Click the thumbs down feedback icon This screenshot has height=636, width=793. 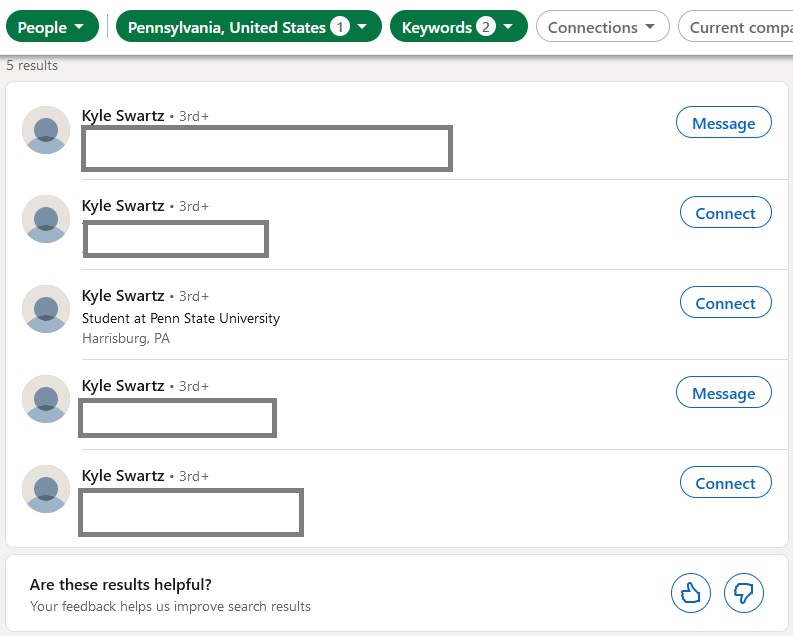coord(743,593)
